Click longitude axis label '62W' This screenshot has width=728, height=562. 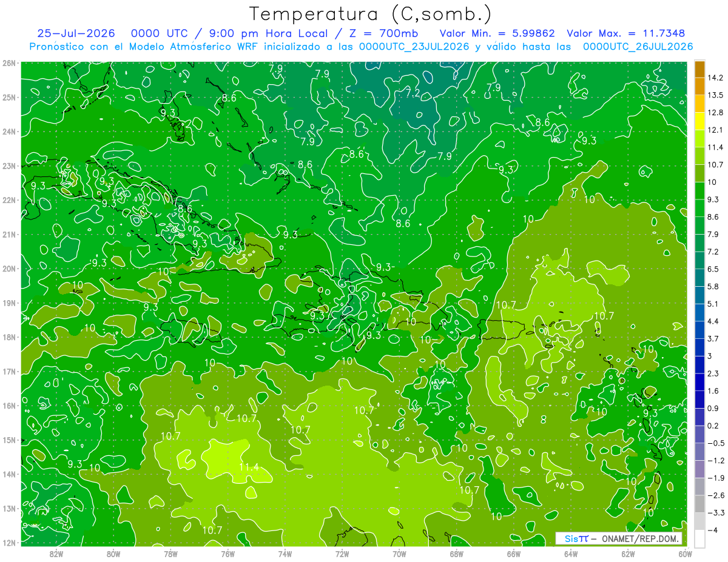(x=628, y=553)
